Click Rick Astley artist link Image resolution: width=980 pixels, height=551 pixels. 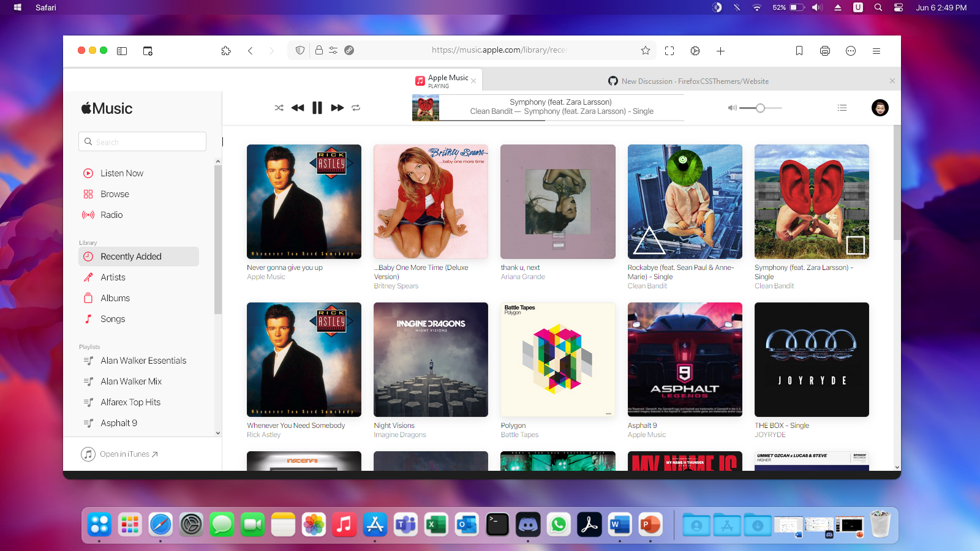pyautogui.click(x=263, y=435)
